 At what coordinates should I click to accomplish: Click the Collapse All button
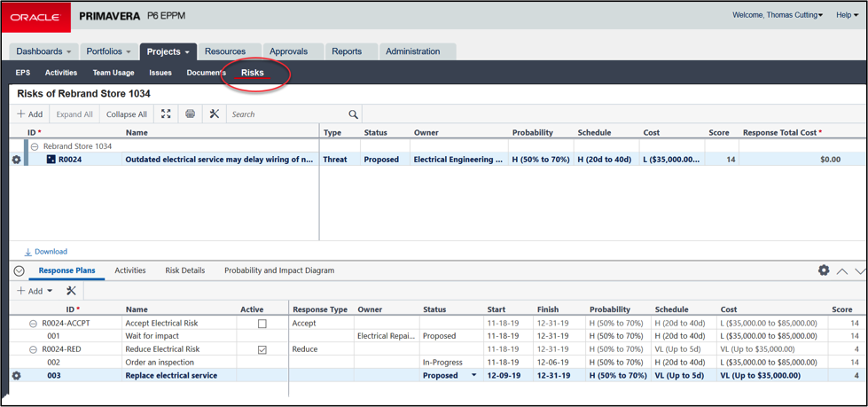pos(127,114)
